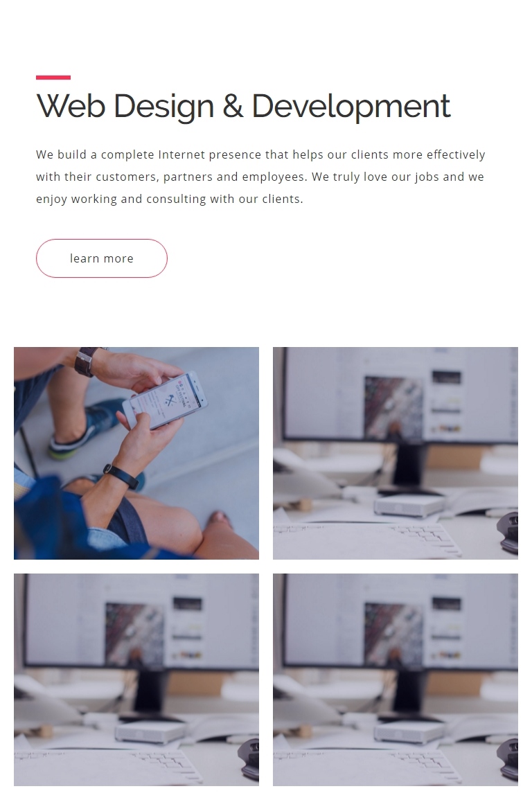Click the line "enjoy working and consulting with our clients."
The image size is (532, 800).
pos(169,199)
